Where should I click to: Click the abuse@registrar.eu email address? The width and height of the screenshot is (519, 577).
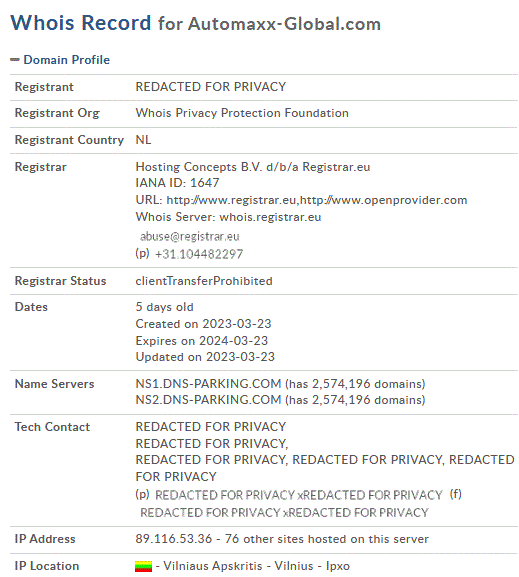tap(190, 236)
